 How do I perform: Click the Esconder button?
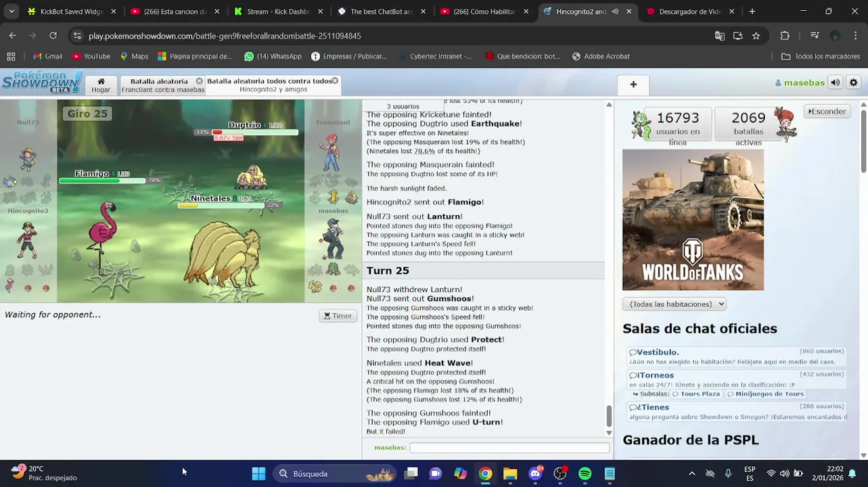(x=827, y=111)
